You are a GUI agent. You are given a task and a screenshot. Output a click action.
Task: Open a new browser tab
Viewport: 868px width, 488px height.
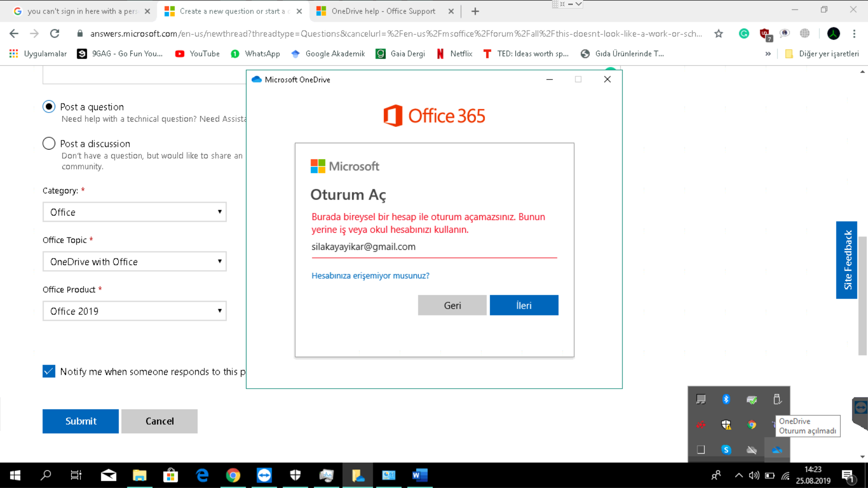click(475, 11)
